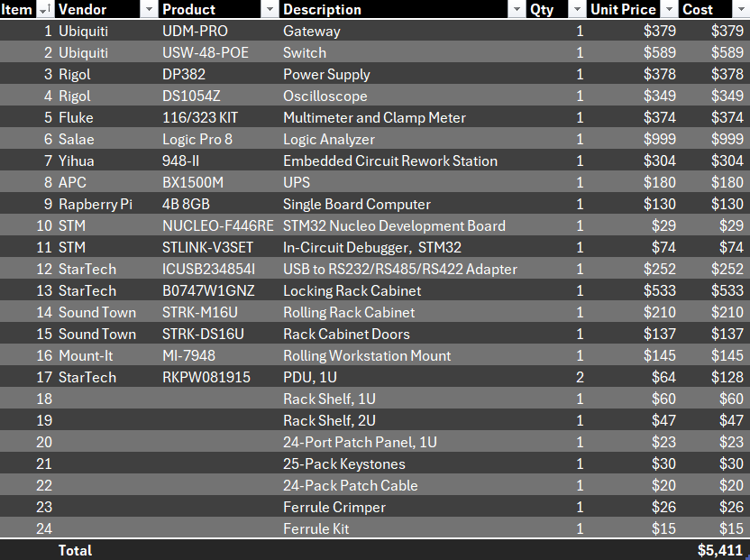Select the quantity 2 cell for PDU

pos(556,378)
